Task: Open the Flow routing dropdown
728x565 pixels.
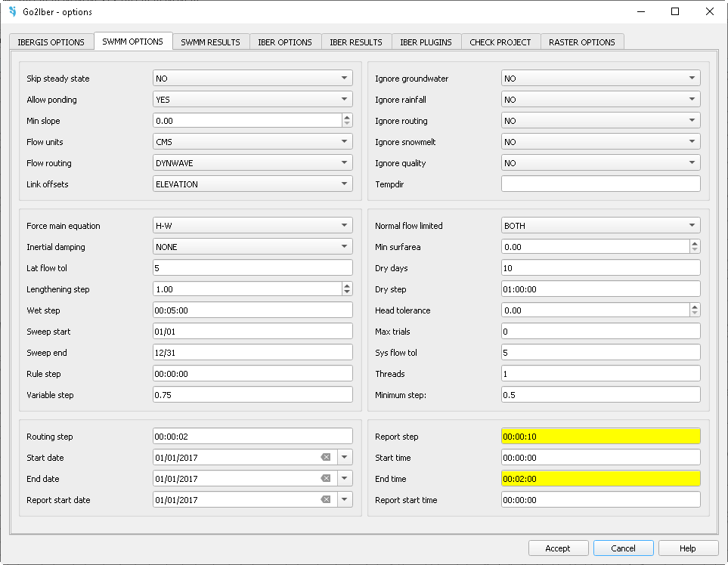Action: (252, 163)
